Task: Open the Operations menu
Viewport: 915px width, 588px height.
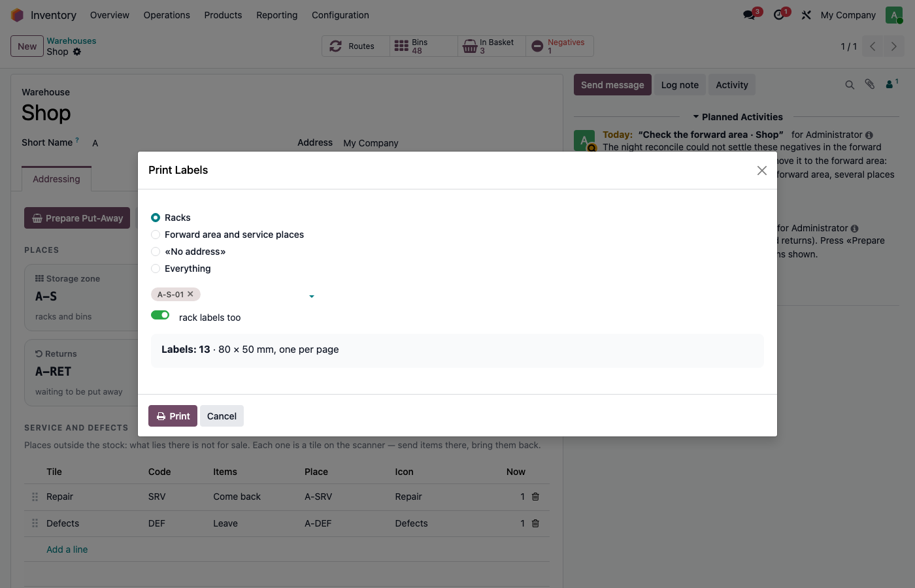Action: coord(167,15)
